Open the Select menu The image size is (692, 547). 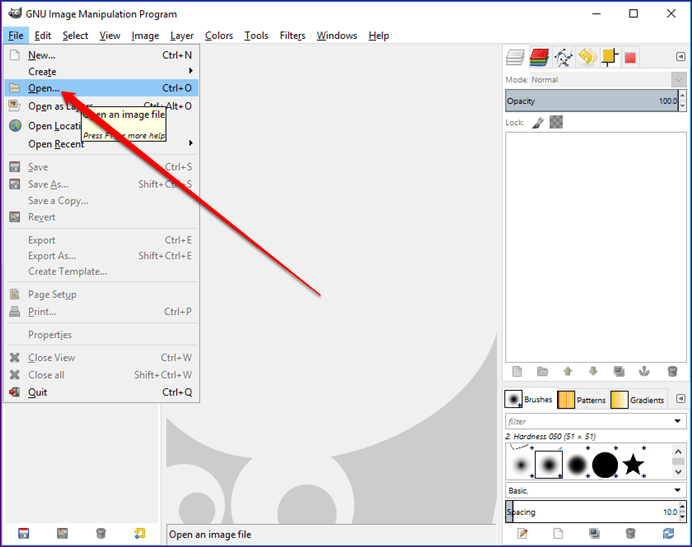(x=75, y=35)
